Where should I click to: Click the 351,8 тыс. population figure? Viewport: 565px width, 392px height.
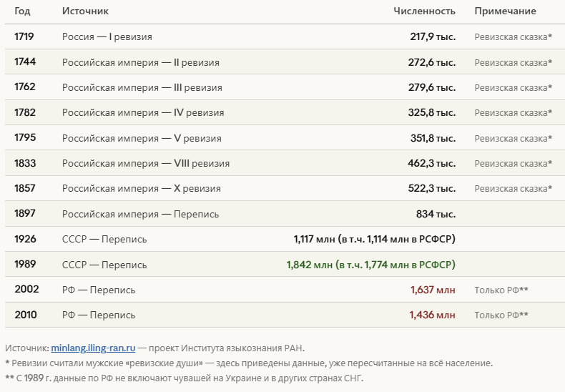(x=431, y=138)
